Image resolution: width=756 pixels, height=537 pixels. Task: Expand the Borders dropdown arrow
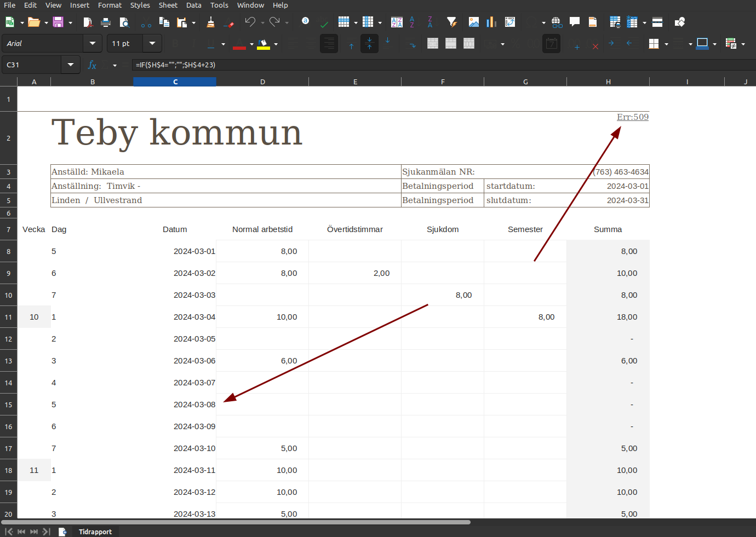click(x=666, y=44)
